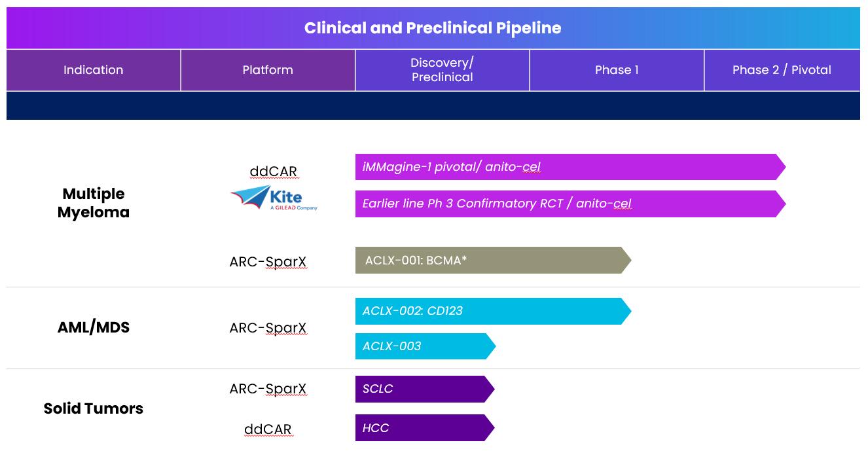Click the Solid Tumors indication label
Viewport: 868px width, 451px height.
[x=94, y=408]
